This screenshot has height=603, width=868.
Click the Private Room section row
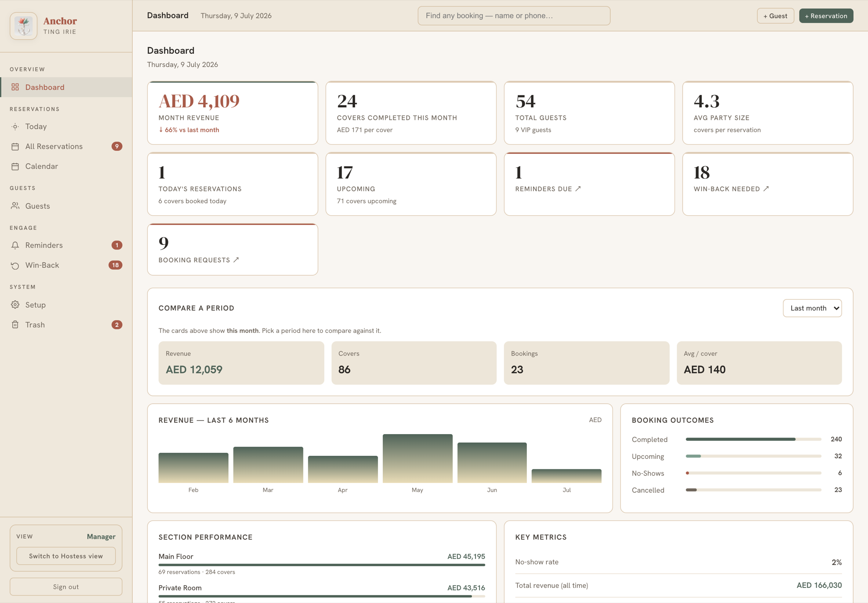point(322,593)
